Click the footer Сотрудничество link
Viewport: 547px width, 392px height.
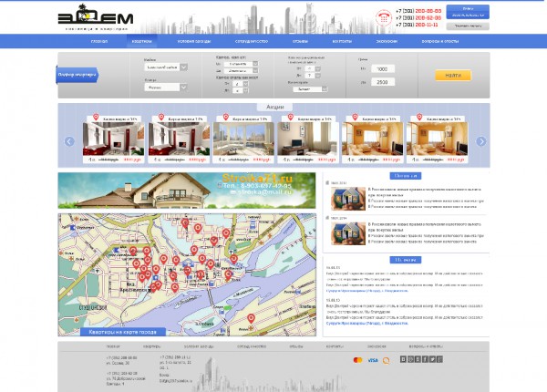pos(252,346)
